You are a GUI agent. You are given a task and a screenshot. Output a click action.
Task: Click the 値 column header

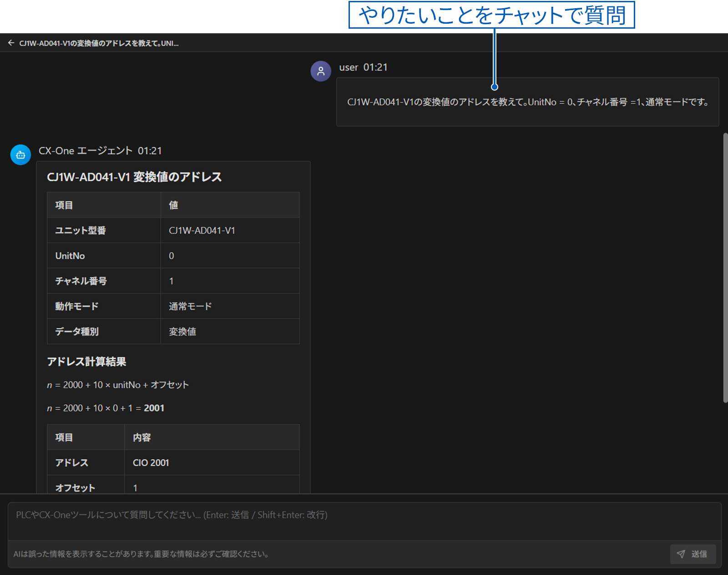click(230, 205)
